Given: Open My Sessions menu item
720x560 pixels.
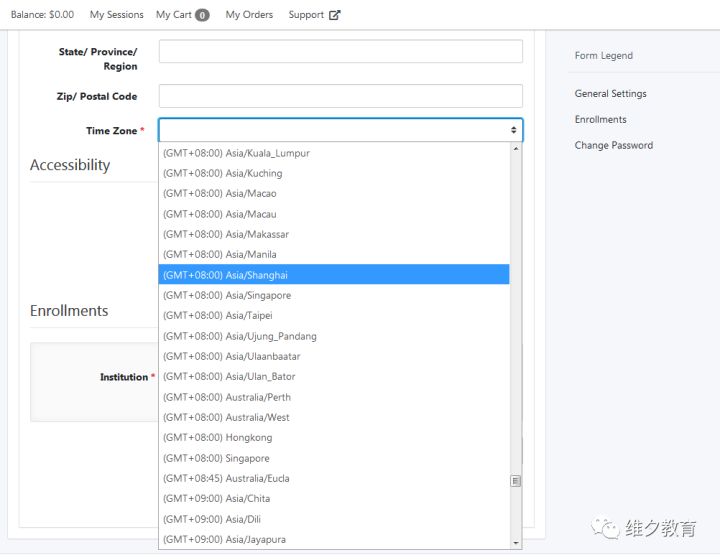Looking at the screenshot, I should (x=117, y=15).
